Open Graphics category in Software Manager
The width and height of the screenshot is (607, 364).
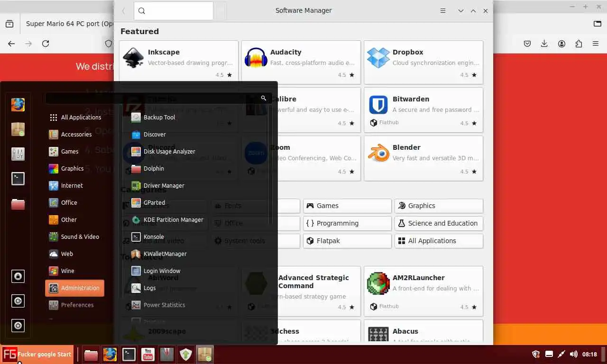439,206
